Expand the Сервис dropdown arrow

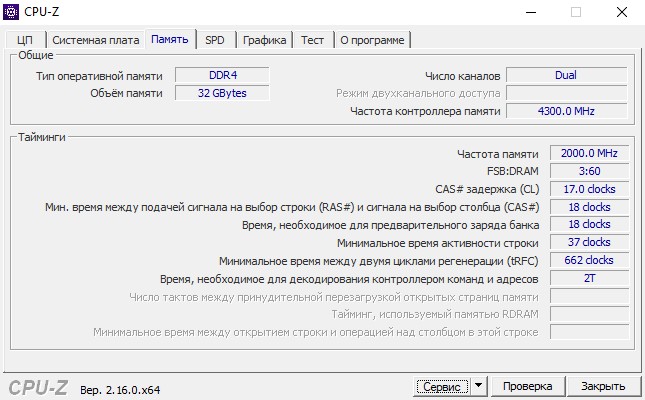click(x=478, y=386)
